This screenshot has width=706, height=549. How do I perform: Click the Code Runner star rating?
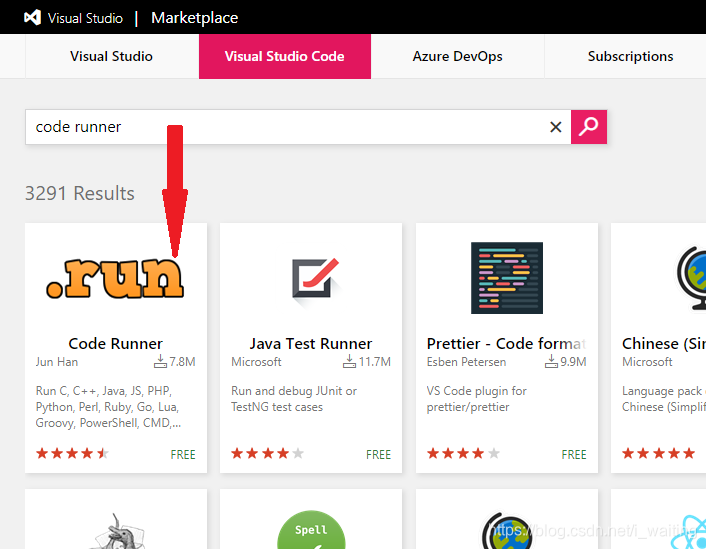click(x=72, y=453)
